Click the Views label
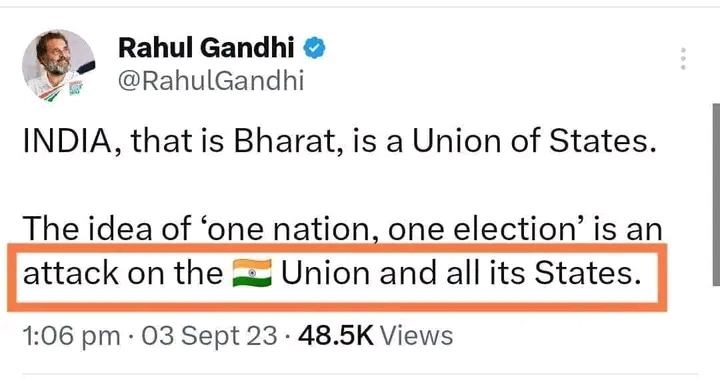The height and width of the screenshot is (379, 720). click(x=416, y=336)
